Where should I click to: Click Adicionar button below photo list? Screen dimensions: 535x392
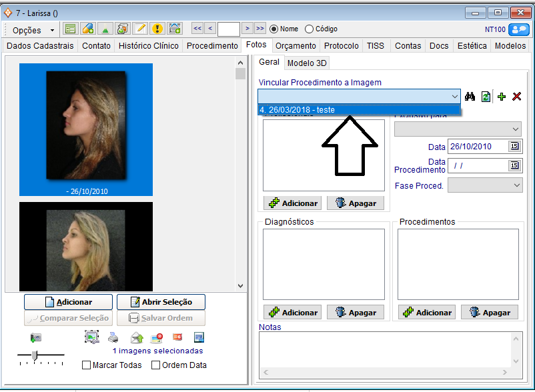68,302
